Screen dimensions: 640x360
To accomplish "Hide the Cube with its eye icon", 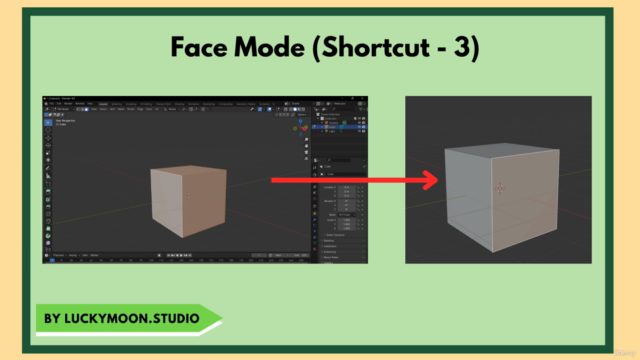I will tap(359, 127).
